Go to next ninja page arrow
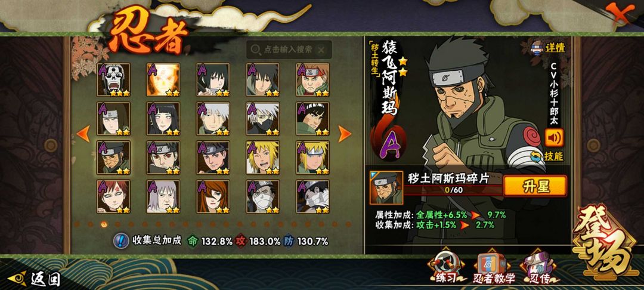This screenshot has width=644, height=290. [x=344, y=134]
